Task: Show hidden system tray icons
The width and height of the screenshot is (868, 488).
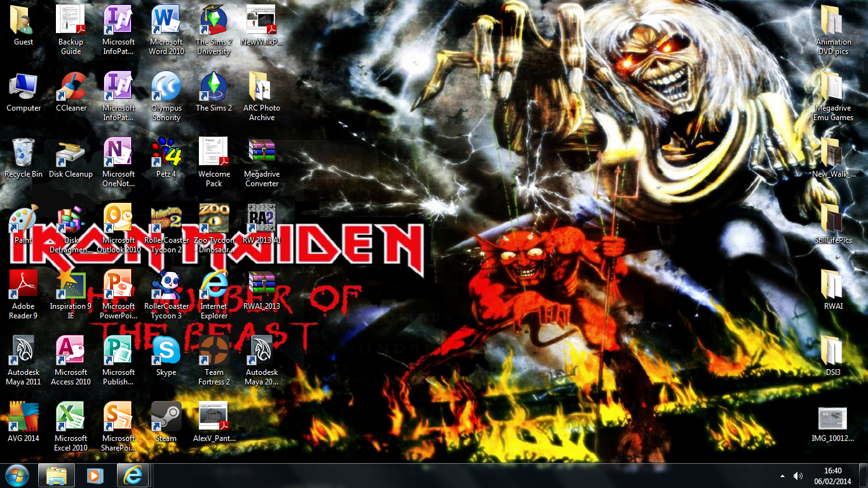Action: click(782, 476)
